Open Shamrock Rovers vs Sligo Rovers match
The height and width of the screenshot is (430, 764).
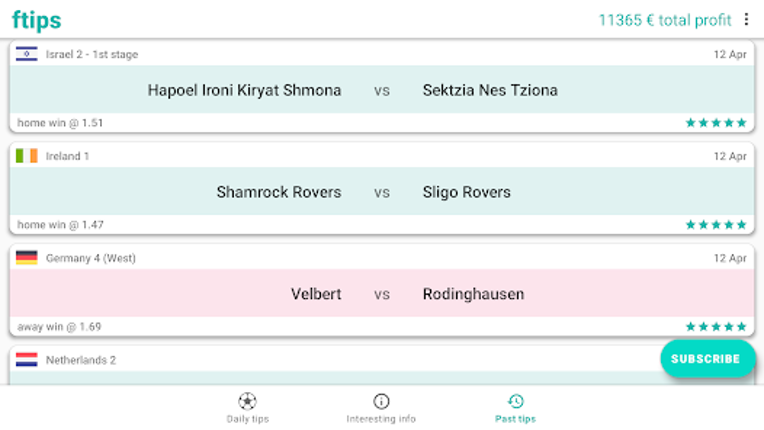[381, 192]
